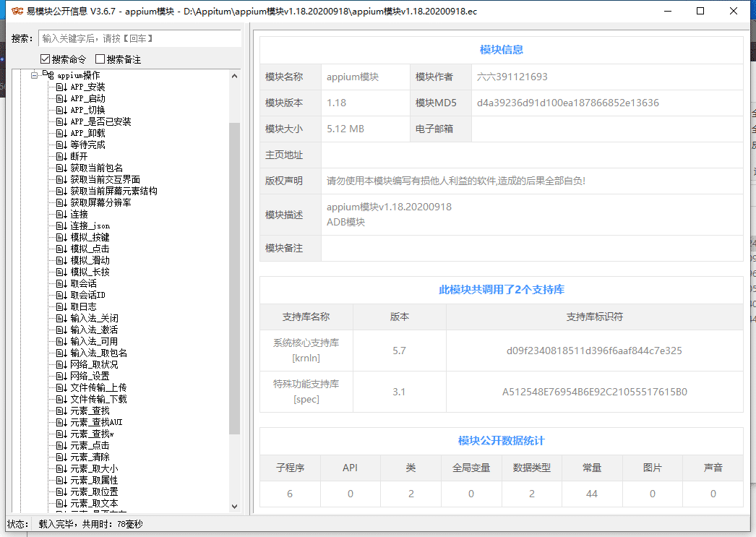Click the 版权声明 disclaimer text
Viewport: 756px width, 537px height.
(455, 181)
